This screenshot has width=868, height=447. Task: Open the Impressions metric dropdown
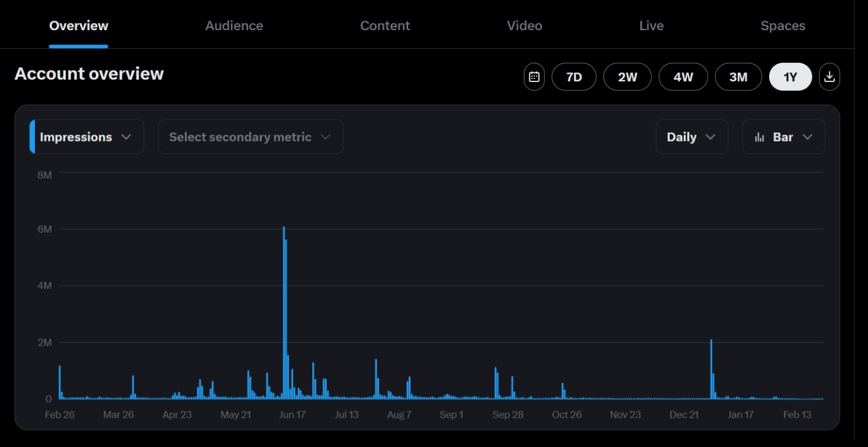click(x=87, y=137)
